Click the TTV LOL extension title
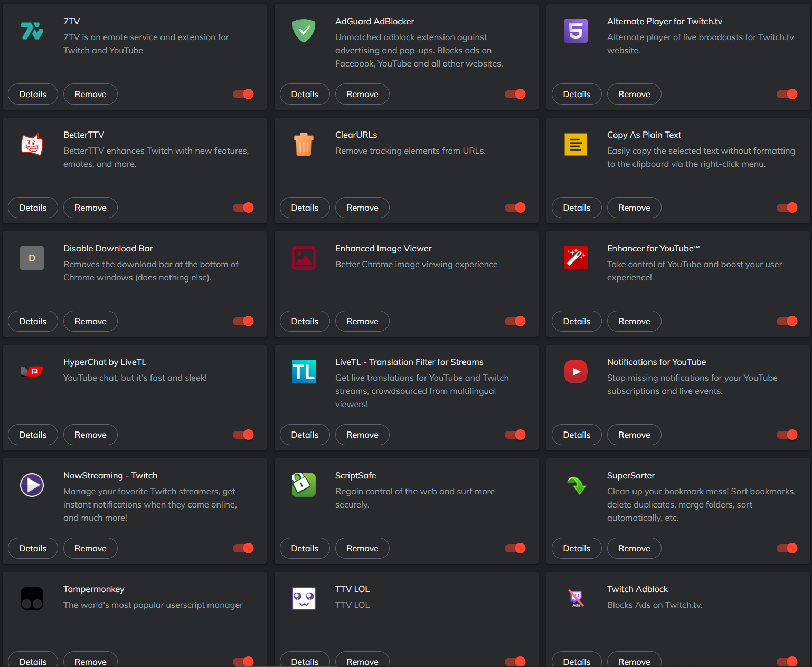The image size is (812, 667). point(352,589)
